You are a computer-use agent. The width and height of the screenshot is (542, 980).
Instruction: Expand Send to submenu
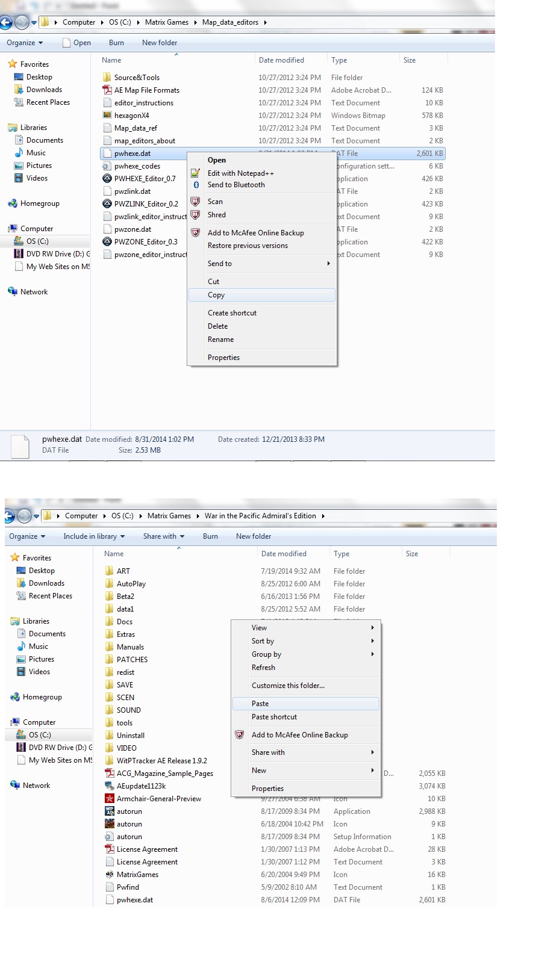coord(262,264)
